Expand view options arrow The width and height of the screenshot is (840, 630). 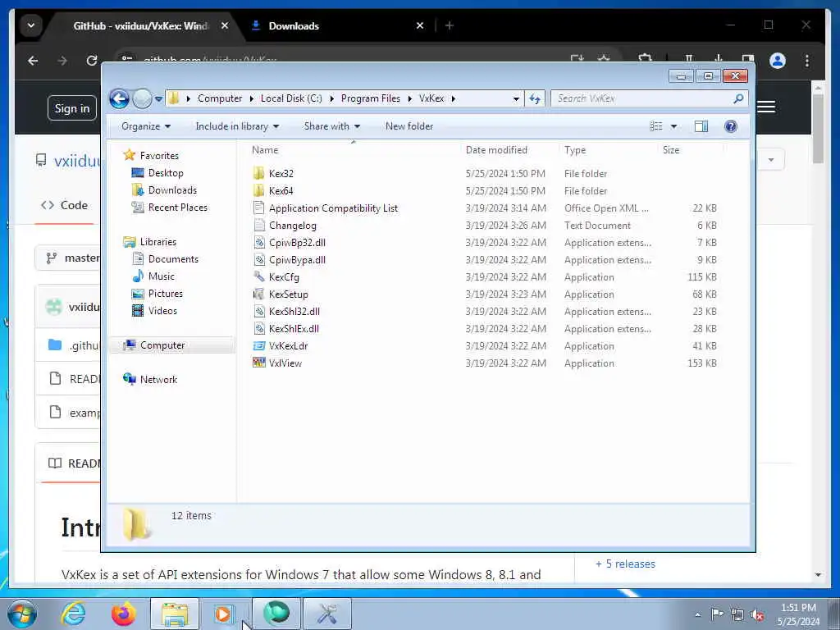point(674,126)
